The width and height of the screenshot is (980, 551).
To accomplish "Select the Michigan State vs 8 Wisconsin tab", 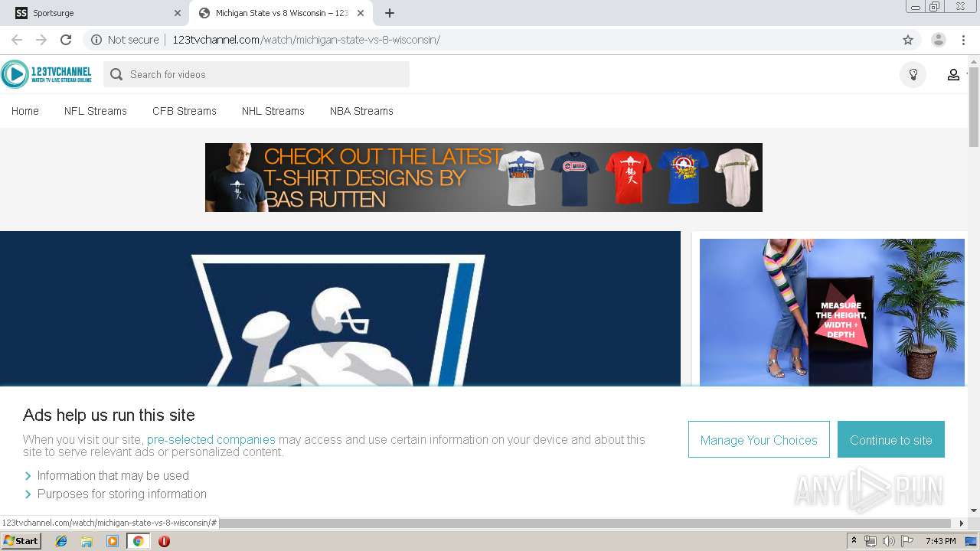I will (282, 13).
